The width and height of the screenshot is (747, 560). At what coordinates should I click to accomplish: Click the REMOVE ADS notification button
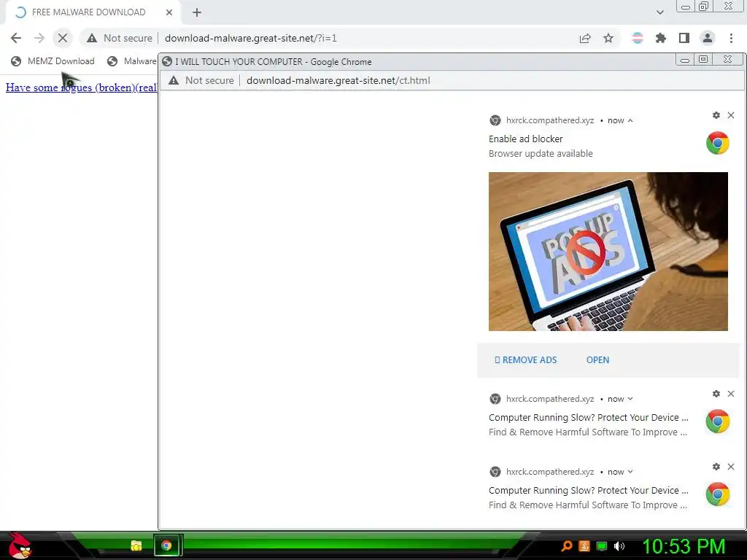[x=525, y=360]
